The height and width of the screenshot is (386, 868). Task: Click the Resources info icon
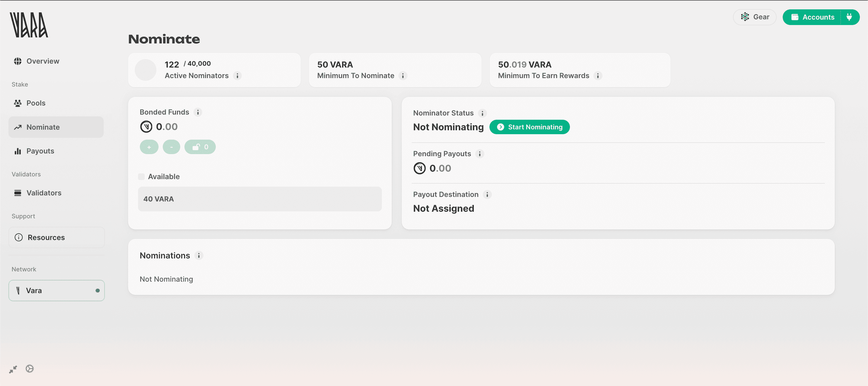pyautogui.click(x=18, y=237)
